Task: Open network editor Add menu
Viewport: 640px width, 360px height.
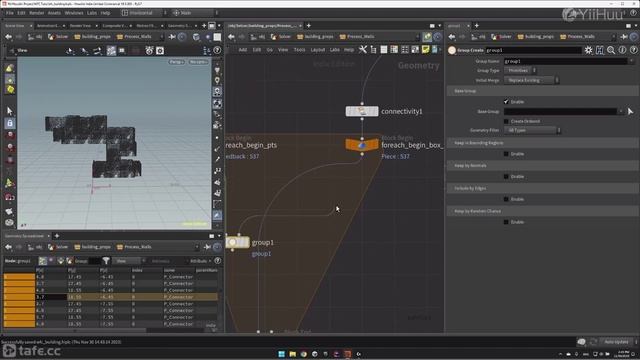Action: click(x=242, y=50)
